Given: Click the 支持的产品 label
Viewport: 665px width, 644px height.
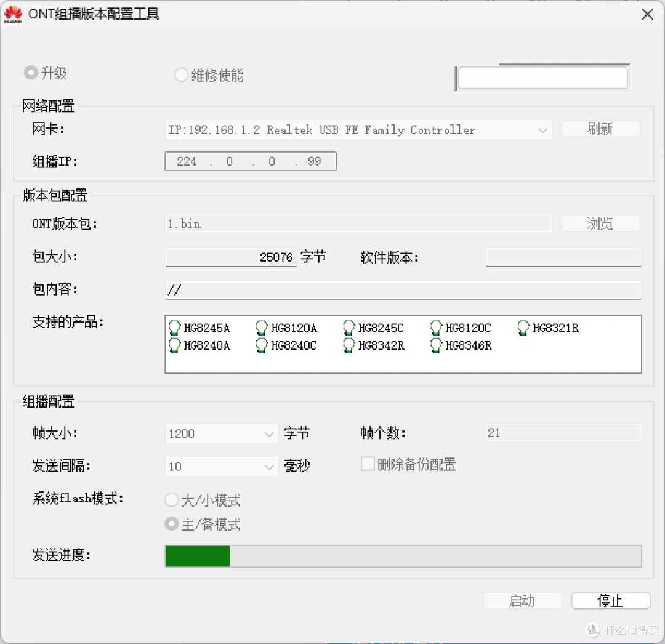Looking at the screenshot, I should (x=68, y=322).
